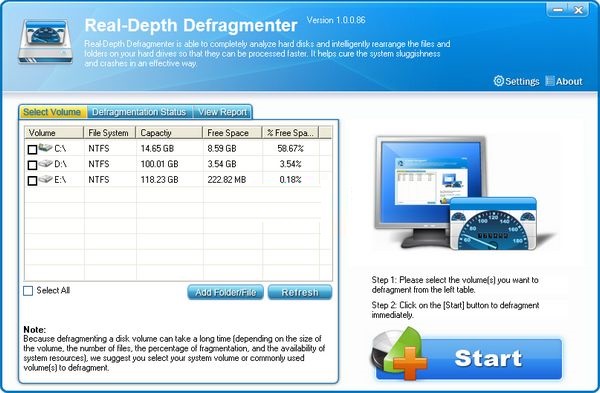Open the About link text
This screenshot has height=393, width=600.
tap(569, 81)
